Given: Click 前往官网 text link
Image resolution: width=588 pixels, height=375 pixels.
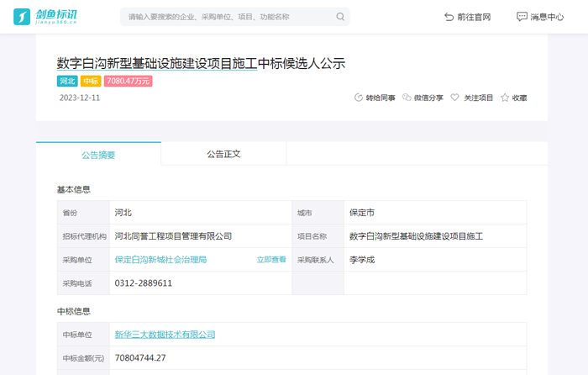Looking at the screenshot, I should pyautogui.click(x=475, y=17).
